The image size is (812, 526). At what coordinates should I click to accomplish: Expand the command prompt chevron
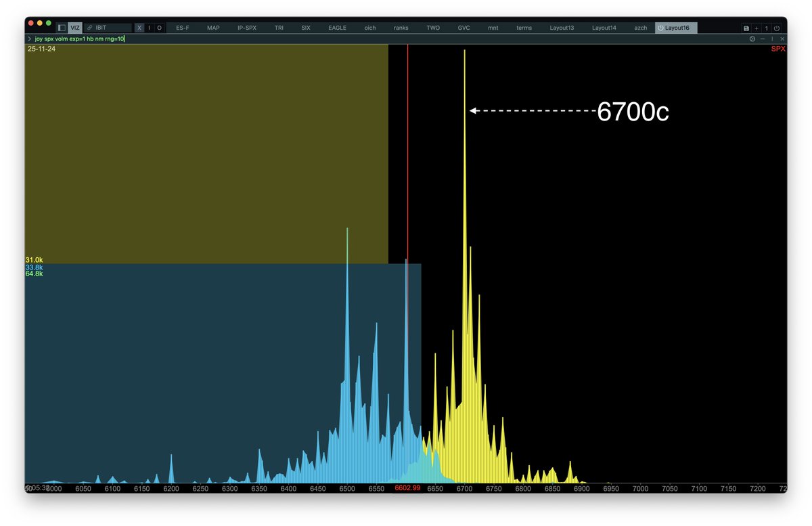(29, 39)
